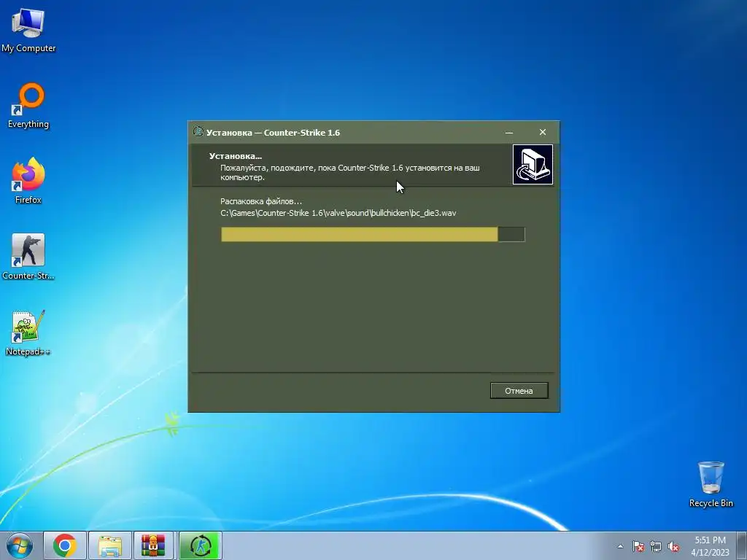This screenshot has width=747, height=560.
Task: Click the Распаковка файлов status text
Action: (x=261, y=201)
